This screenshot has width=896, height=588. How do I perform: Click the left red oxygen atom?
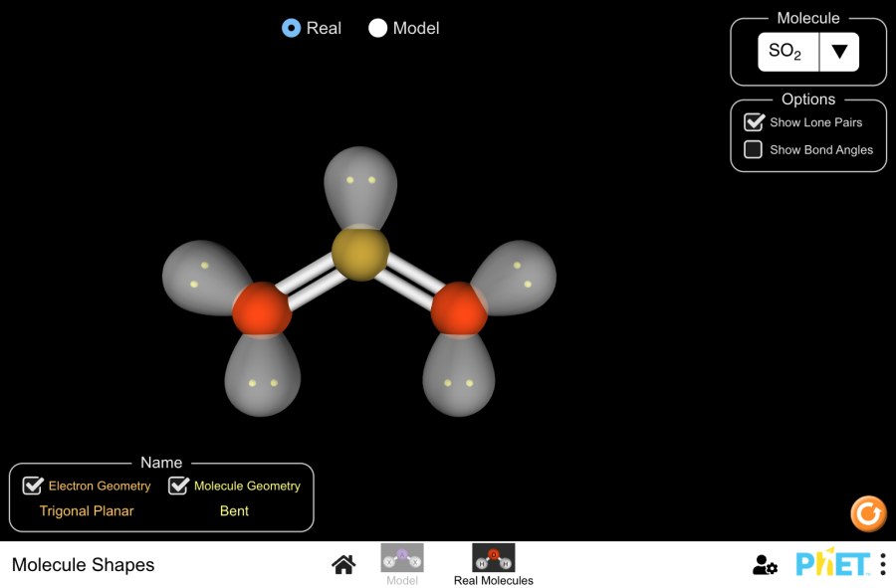tap(262, 309)
